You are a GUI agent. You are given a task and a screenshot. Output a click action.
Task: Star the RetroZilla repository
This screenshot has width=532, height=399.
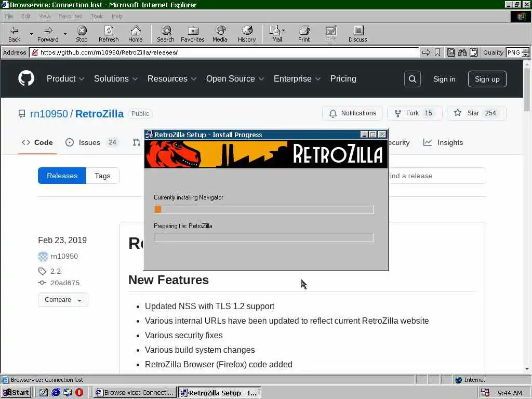(476, 113)
